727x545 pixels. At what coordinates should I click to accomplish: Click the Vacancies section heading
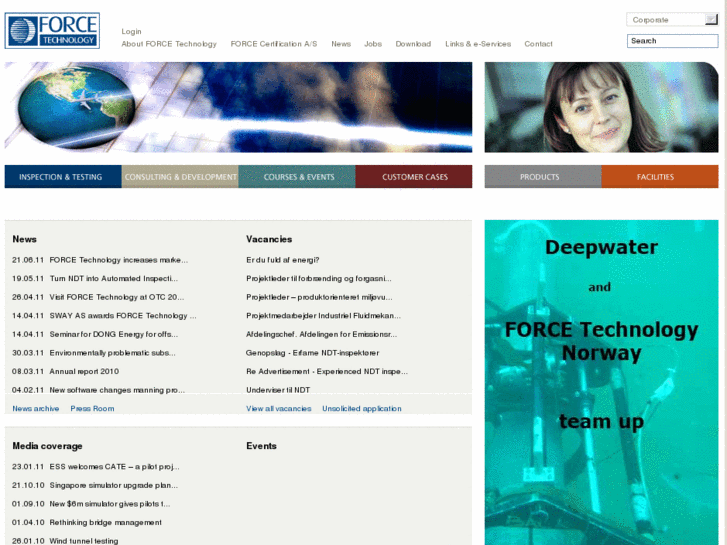coord(269,239)
